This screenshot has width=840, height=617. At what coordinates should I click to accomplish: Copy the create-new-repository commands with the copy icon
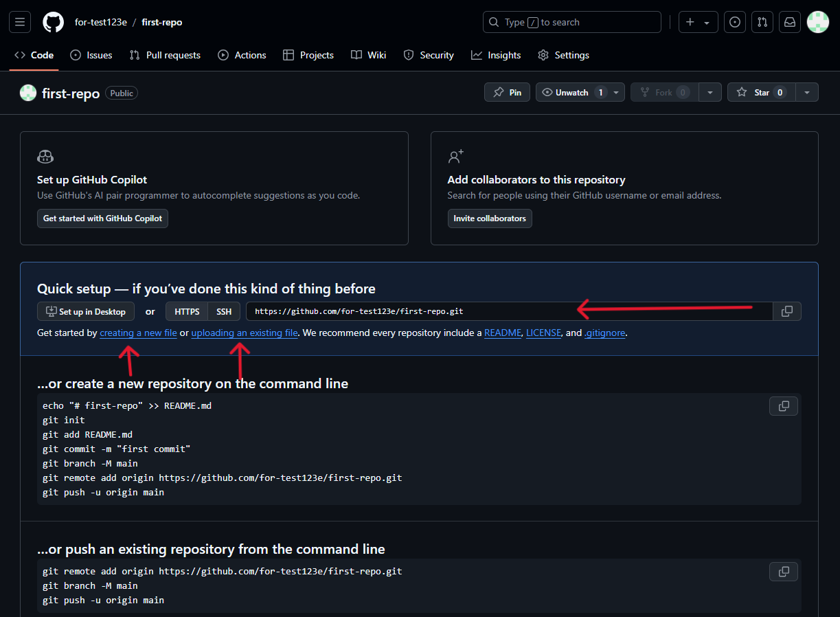(783, 406)
